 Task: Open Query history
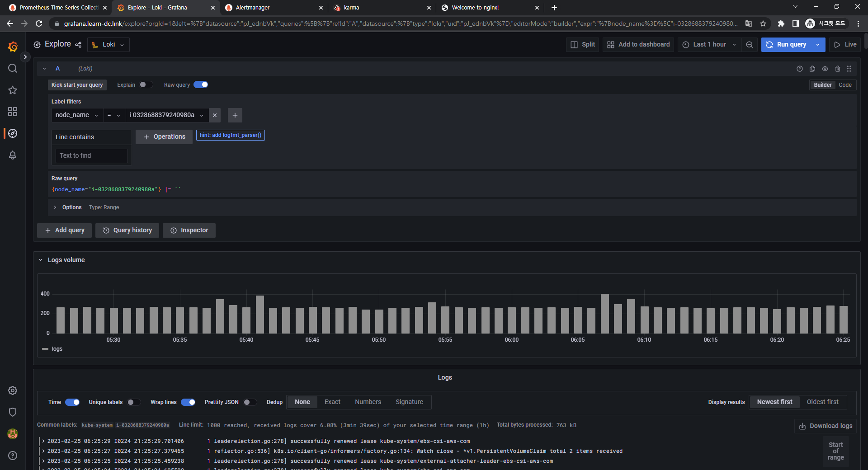point(127,230)
